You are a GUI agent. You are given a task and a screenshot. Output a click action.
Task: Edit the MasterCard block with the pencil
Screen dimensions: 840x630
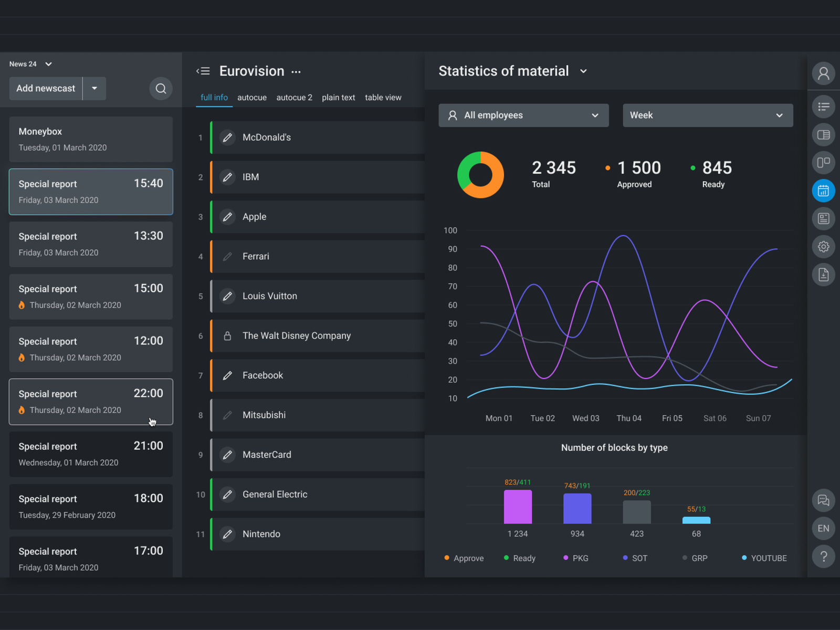click(227, 455)
